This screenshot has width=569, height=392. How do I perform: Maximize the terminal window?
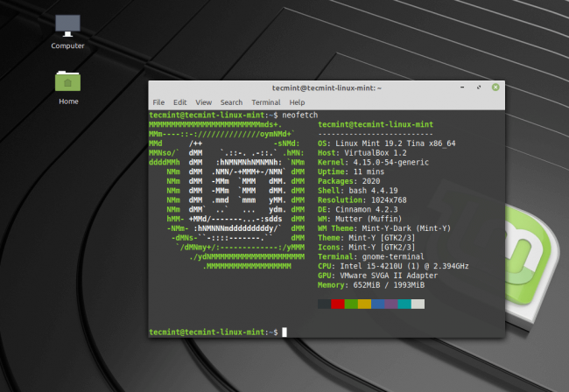pyautogui.click(x=479, y=87)
